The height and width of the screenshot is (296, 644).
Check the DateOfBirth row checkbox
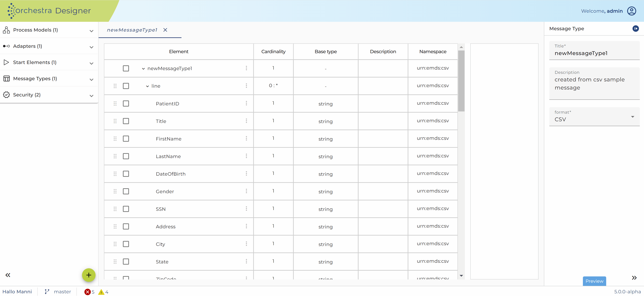(x=126, y=174)
